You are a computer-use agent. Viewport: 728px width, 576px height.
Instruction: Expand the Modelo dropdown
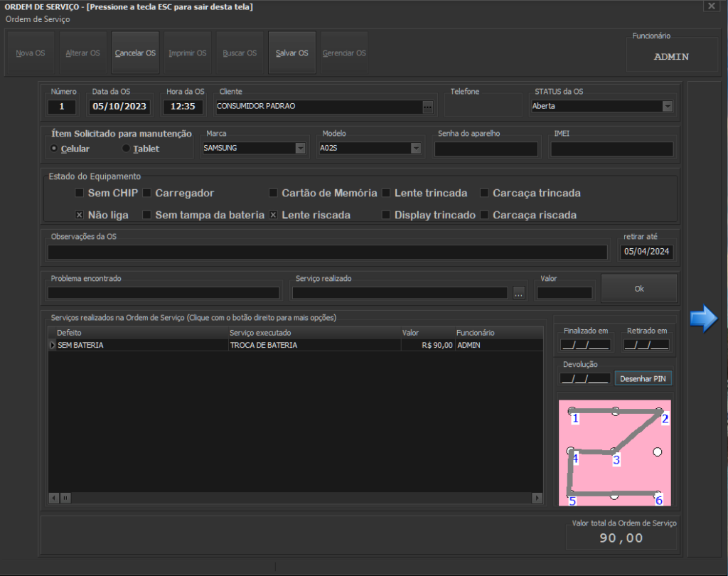(x=415, y=149)
